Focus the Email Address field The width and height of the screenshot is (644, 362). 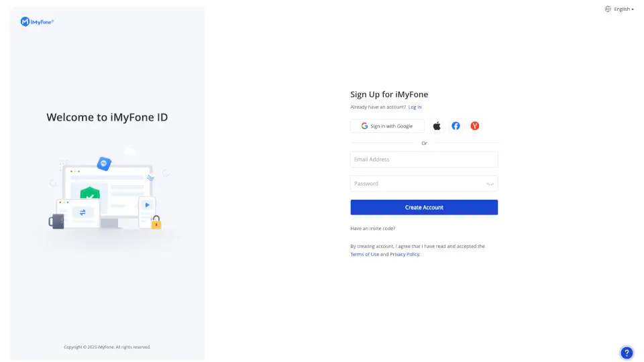point(424,160)
